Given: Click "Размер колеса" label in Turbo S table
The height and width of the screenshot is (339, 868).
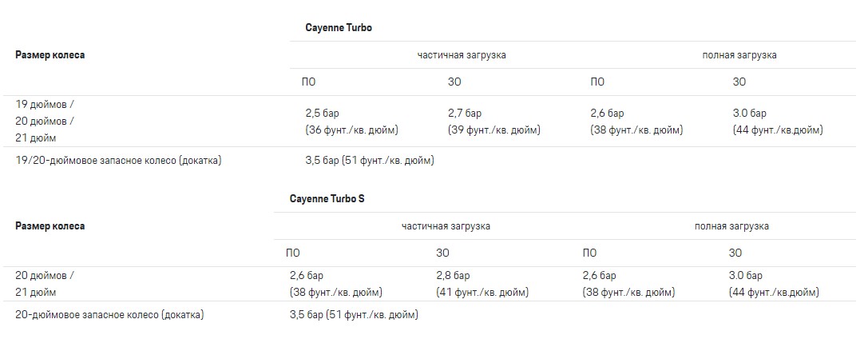Looking at the screenshot, I should click(x=50, y=226).
